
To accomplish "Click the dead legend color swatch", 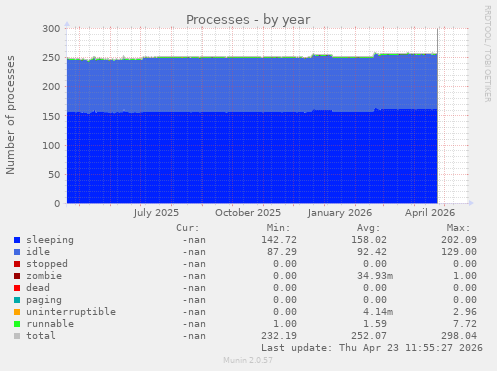I will (17, 288).
